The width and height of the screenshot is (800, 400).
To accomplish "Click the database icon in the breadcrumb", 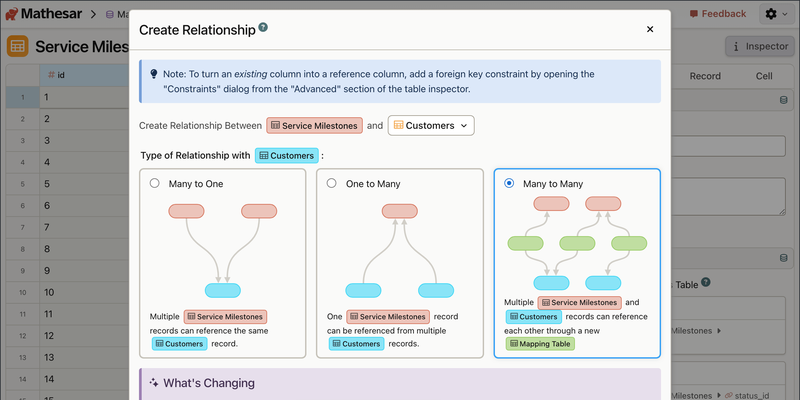I will pos(109,14).
